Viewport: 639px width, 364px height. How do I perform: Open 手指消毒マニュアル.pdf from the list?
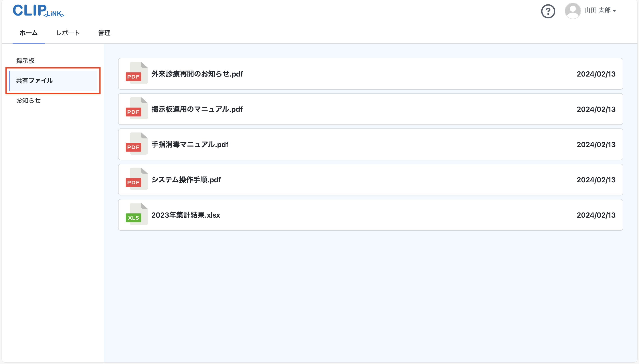click(190, 144)
